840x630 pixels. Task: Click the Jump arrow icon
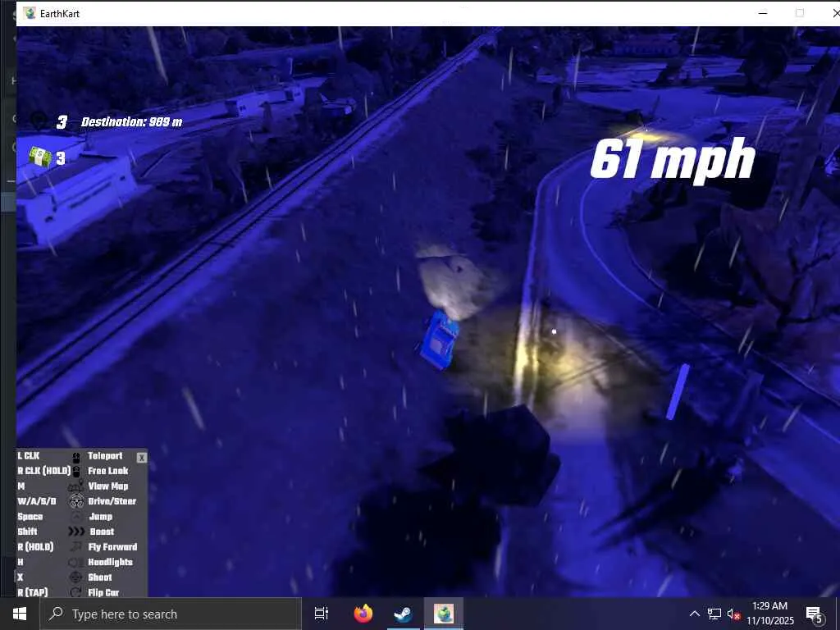(76, 517)
